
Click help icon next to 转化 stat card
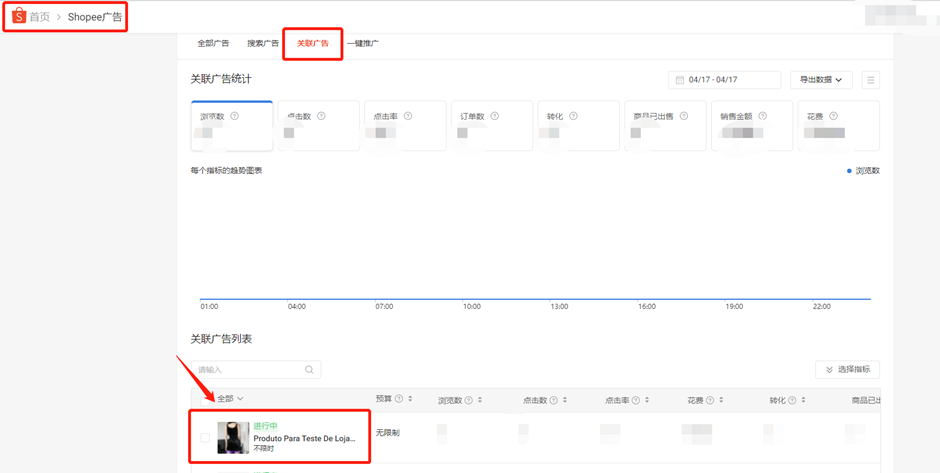(x=573, y=116)
